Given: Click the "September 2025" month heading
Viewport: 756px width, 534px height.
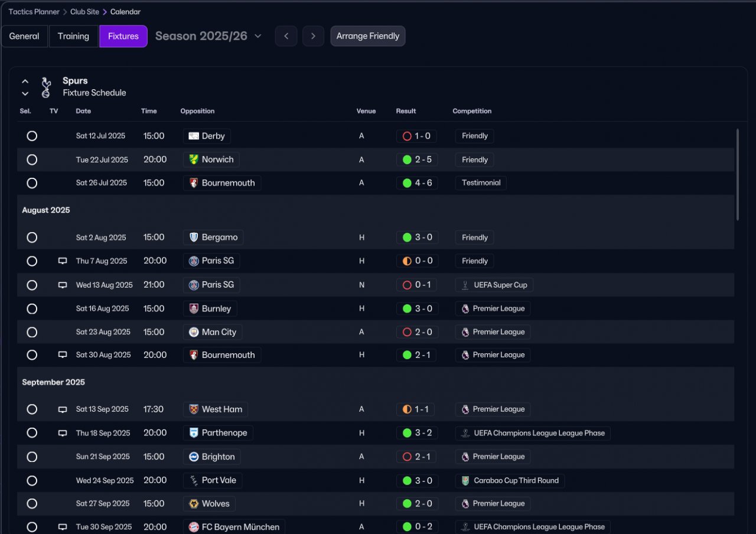Looking at the screenshot, I should (53, 382).
